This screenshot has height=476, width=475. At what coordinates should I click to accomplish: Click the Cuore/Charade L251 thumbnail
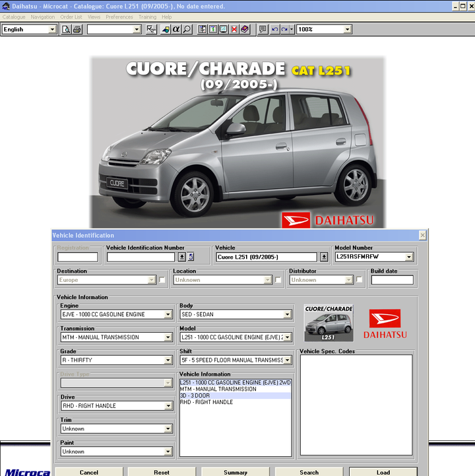point(329,323)
